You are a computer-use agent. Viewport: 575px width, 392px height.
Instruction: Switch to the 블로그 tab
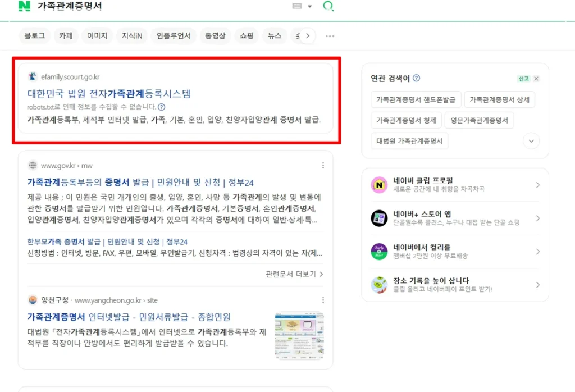point(34,36)
